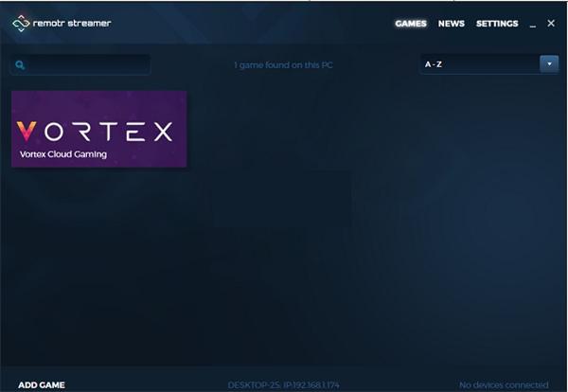Click the 'remotr streamer' title text
The image size is (568, 392).
click(x=72, y=23)
